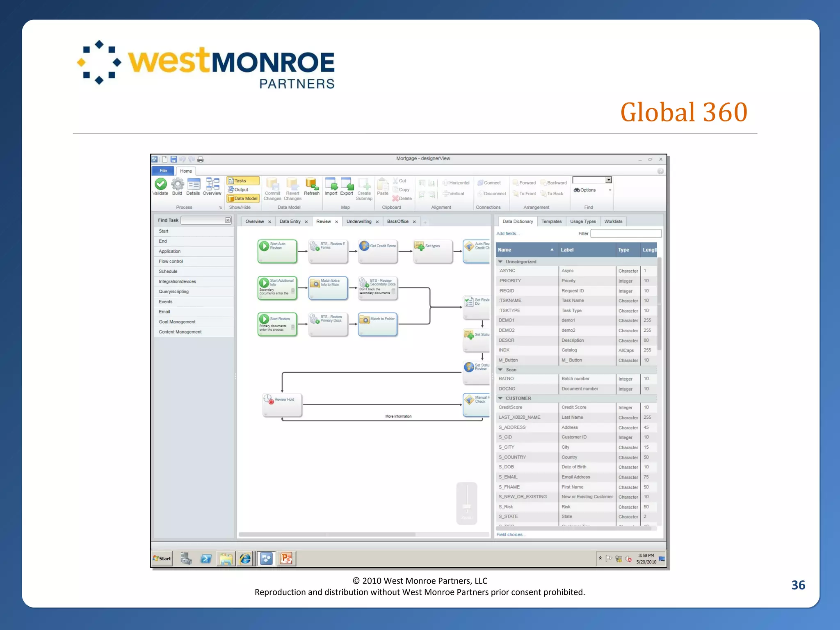Screen dimensions: 840x630
Task: Click the Vertical alignment option
Action: (x=454, y=194)
